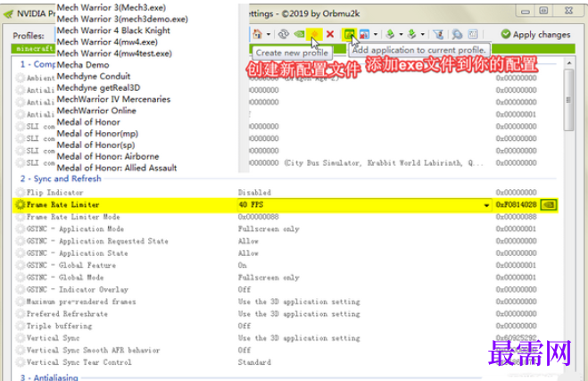The width and height of the screenshot is (588, 381).
Task: Click gear icon beside Vertical Sync Tear Control
Action: click(20, 362)
